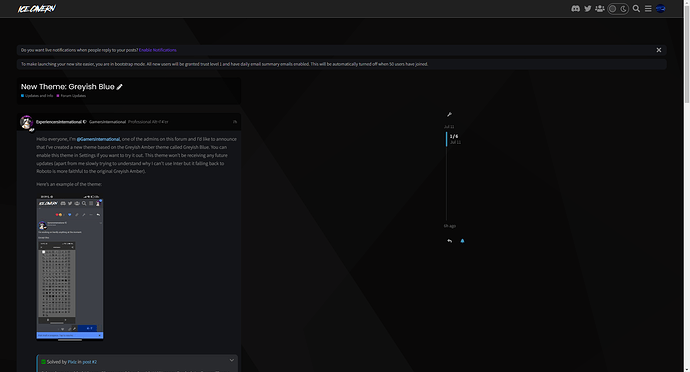
Task: Reply to topic via timeline reply arrow
Action: point(449,241)
